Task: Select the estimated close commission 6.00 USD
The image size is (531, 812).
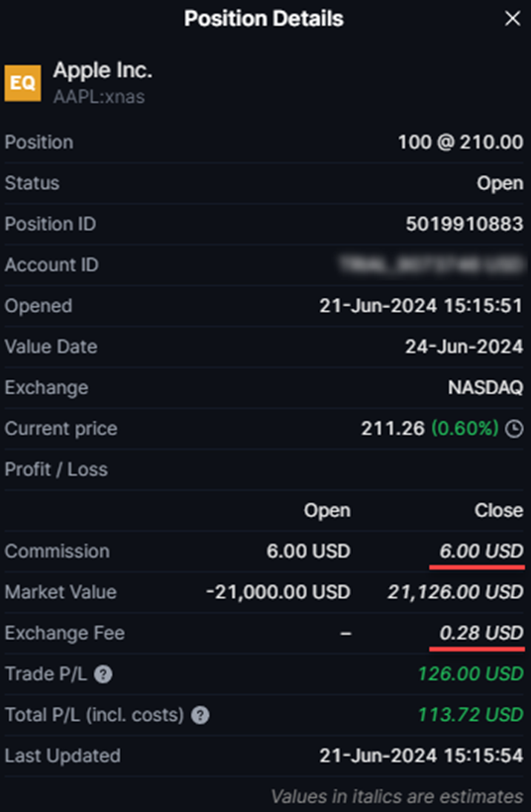Action: pos(481,552)
